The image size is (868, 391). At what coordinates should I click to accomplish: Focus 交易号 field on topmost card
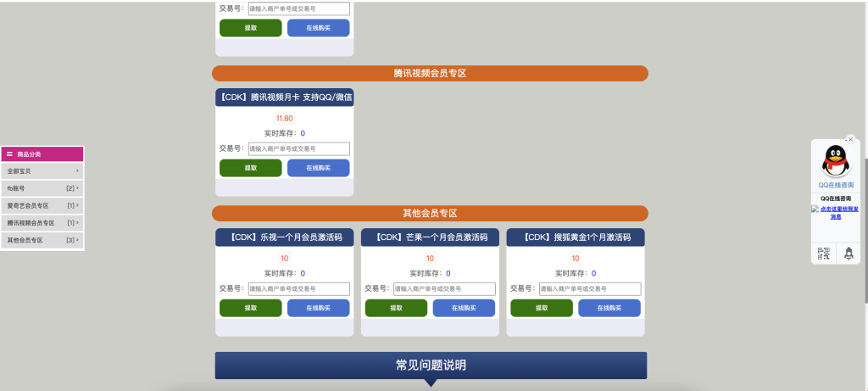(x=299, y=8)
